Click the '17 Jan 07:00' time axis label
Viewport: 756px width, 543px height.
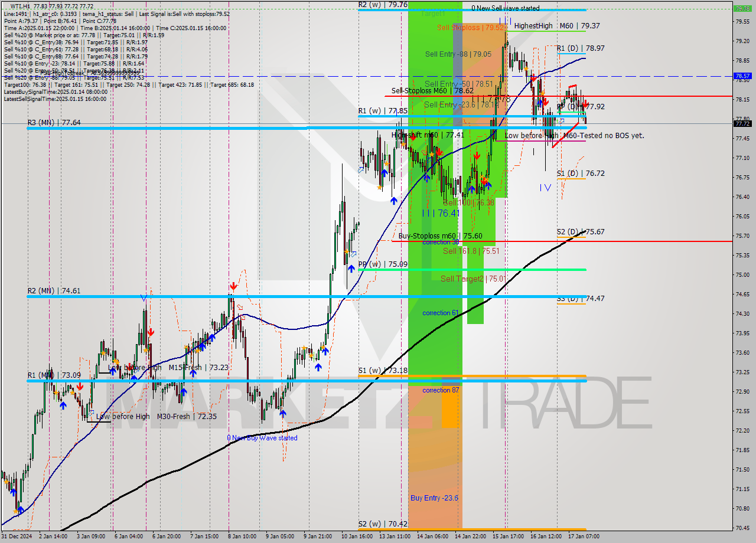tap(583, 537)
